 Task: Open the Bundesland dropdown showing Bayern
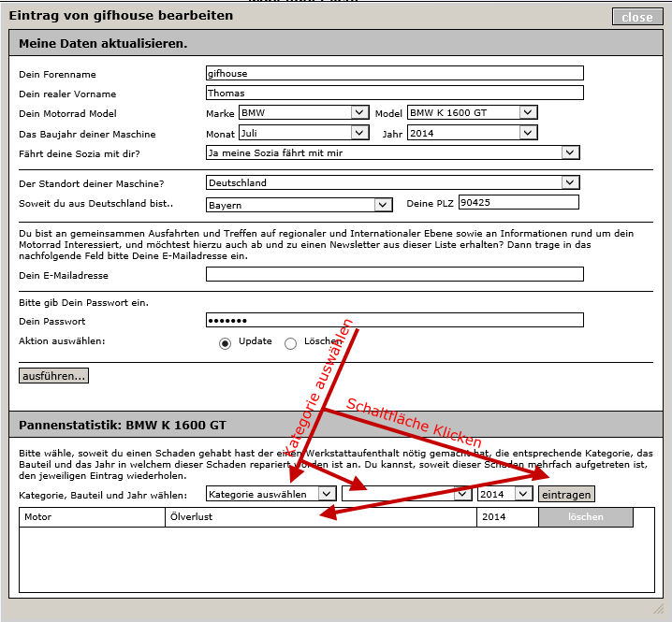tap(299, 204)
